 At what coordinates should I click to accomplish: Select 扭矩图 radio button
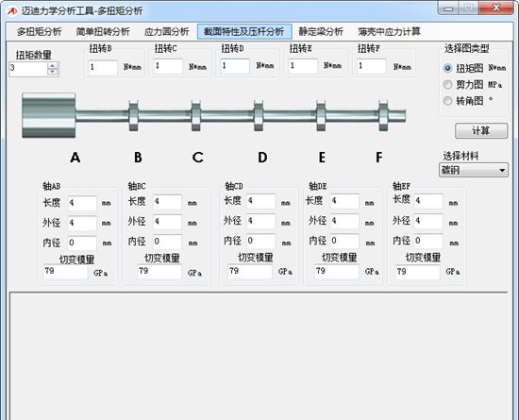447,68
